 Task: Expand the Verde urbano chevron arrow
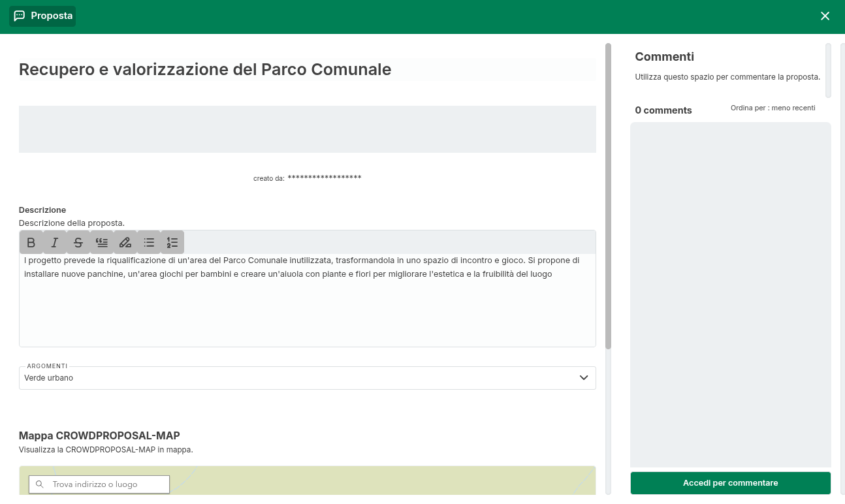[x=584, y=378]
